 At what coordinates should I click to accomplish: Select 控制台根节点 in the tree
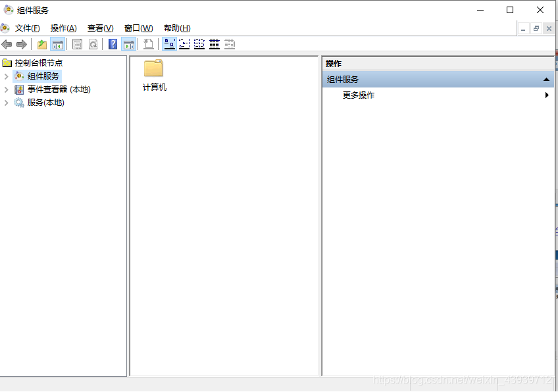(x=39, y=63)
